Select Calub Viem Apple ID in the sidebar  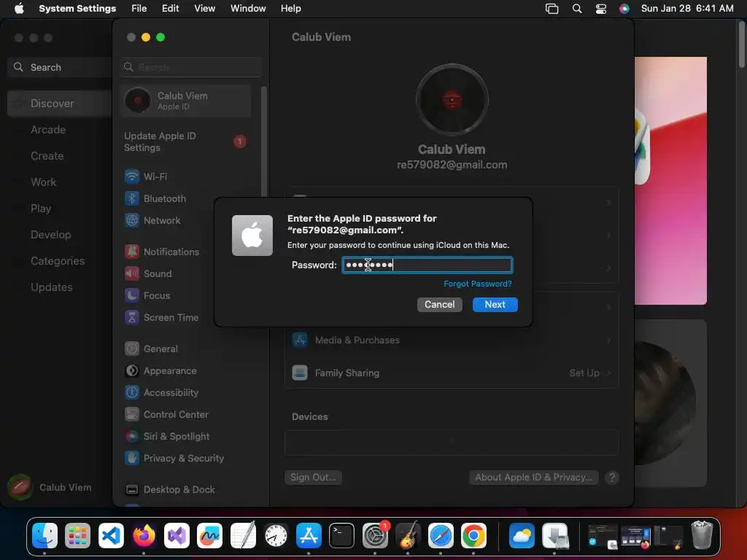click(186, 101)
